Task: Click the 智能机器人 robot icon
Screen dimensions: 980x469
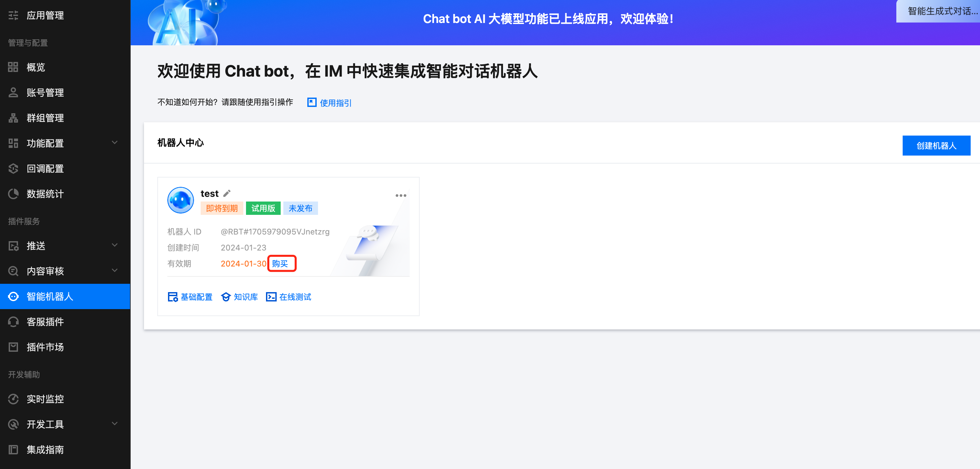Action: click(x=13, y=296)
